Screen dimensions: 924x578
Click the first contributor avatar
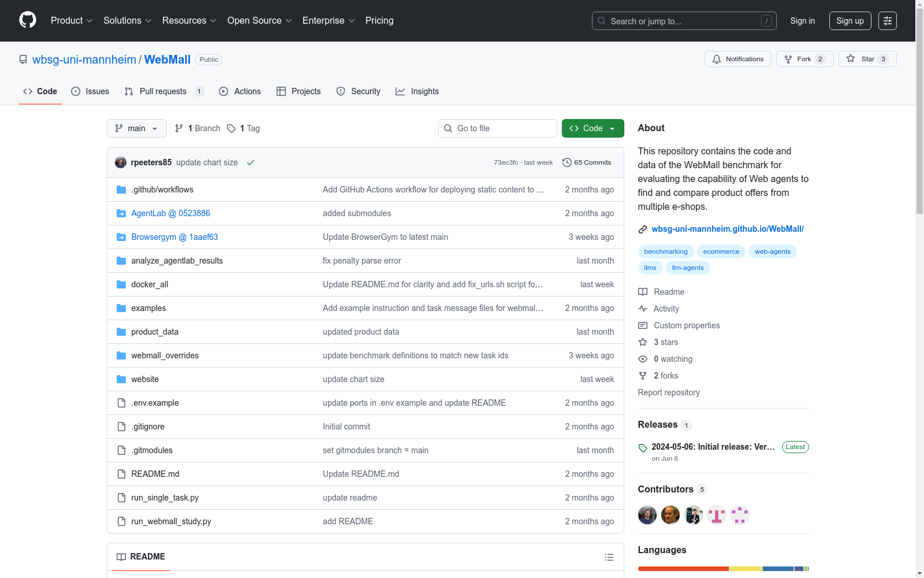[647, 514]
